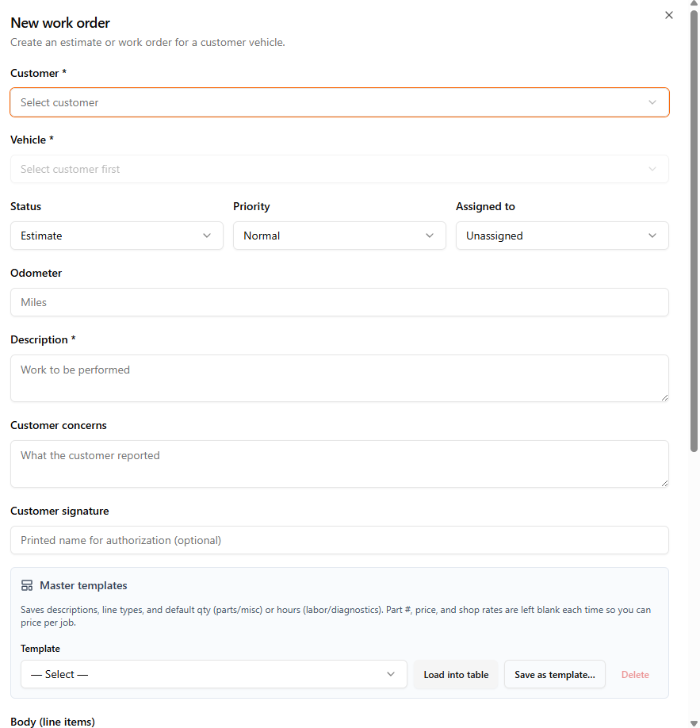700x728 pixels.
Task: Click the chevron arrow in Customer field
Action: [x=652, y=102]
